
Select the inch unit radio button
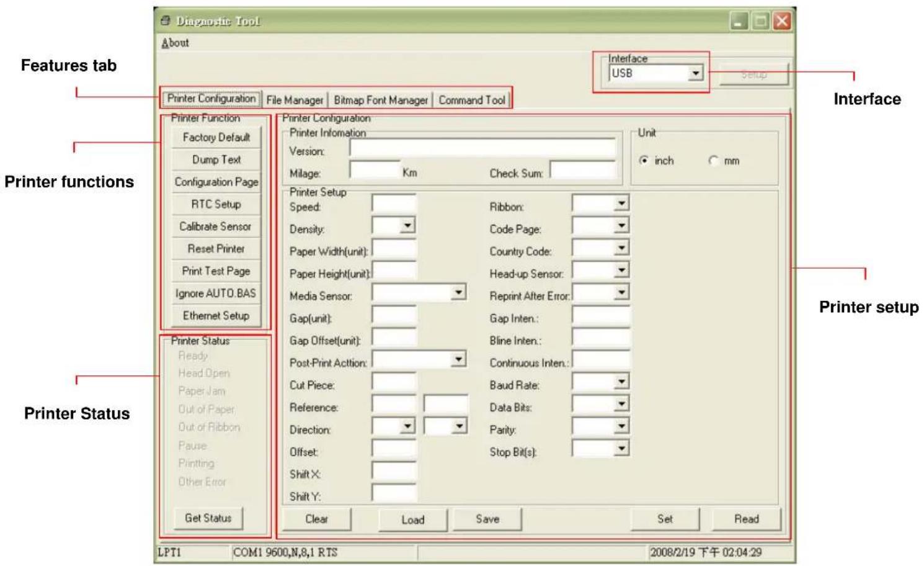(644, 161)
